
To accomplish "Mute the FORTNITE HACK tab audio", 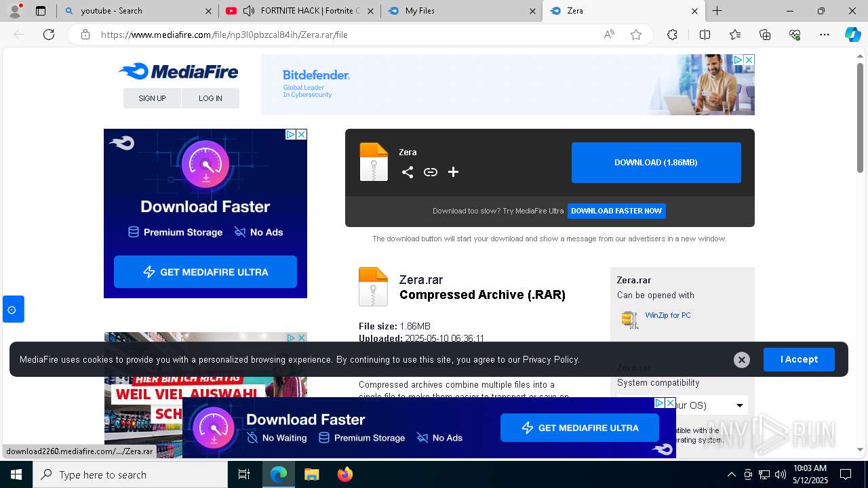I will pos(249,11).
